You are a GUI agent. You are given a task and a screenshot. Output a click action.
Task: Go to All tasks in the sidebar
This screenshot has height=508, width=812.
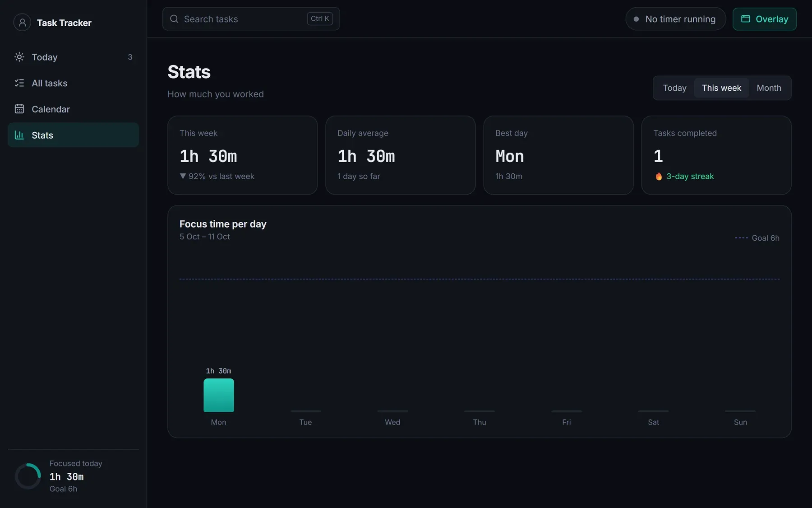[x=73, y=83]
